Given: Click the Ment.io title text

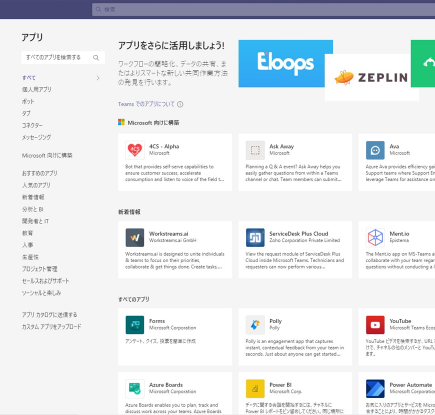Looking at the screenshot, I should coord(399,234).
